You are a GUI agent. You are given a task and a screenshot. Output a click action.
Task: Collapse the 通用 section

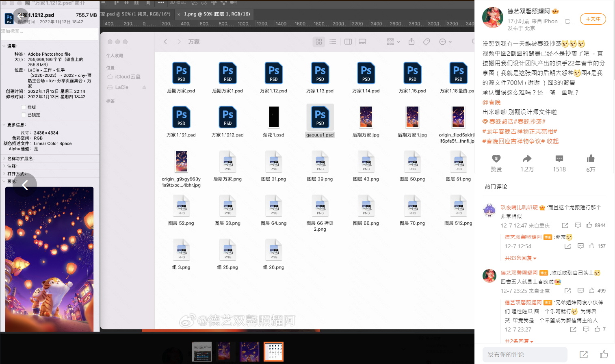(x=4, y=46)
